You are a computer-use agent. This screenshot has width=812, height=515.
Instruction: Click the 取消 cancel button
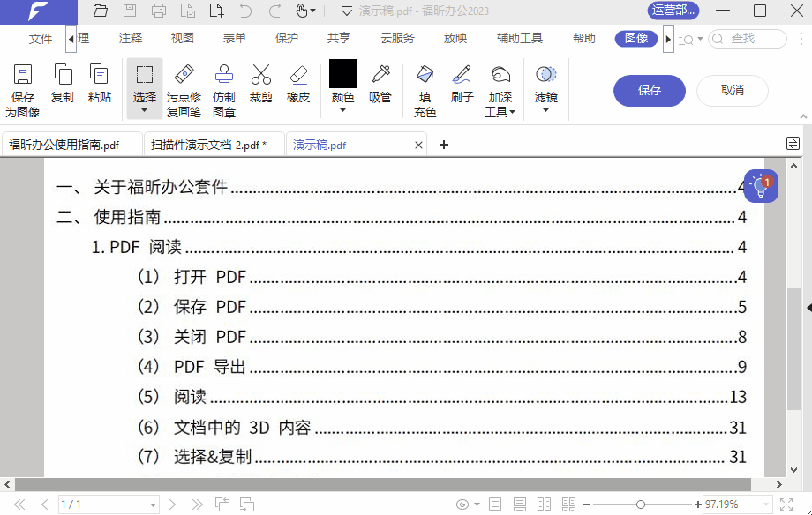733,91
